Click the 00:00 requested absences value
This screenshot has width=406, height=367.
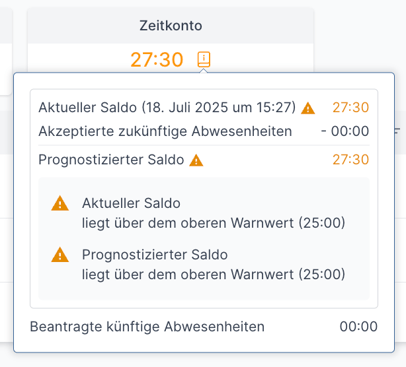(x=358, y=326)
